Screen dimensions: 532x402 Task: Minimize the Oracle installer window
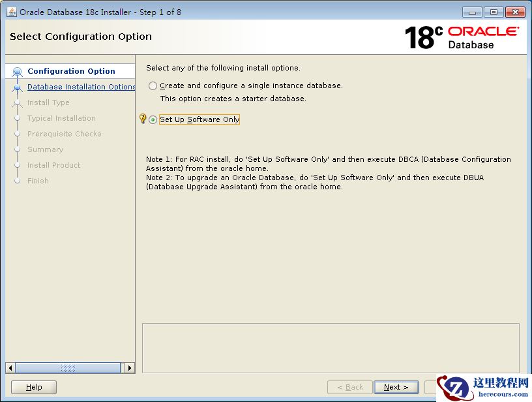[x=472, y=12]
